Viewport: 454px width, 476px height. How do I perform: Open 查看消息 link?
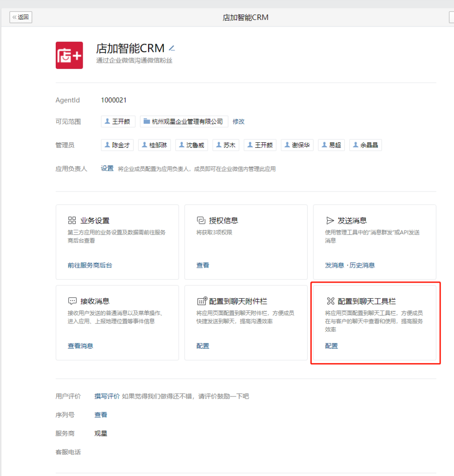(x=80, y=346)
